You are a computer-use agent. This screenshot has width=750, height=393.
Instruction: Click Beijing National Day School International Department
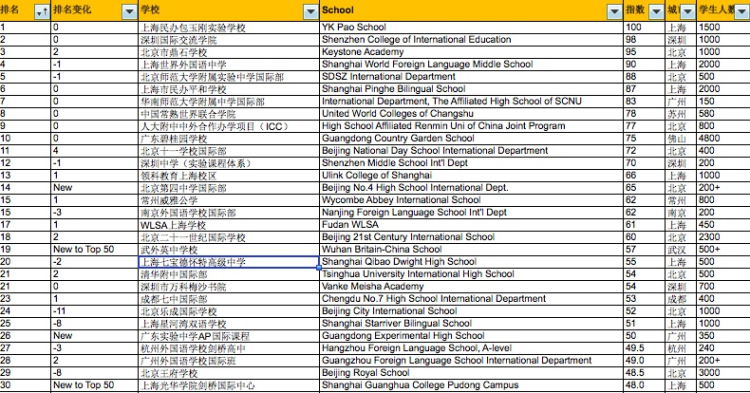(472, 151)
